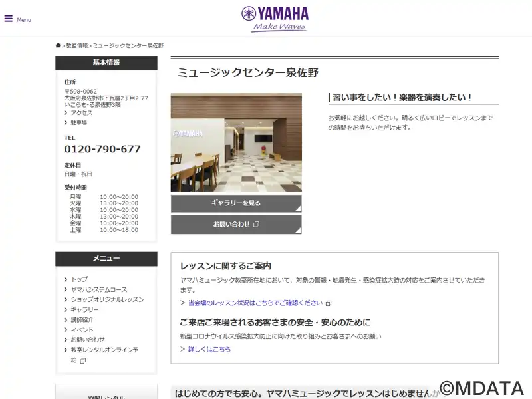Open イベント menu item
Viewport: 532px width, 399px height.
[82, 330]
